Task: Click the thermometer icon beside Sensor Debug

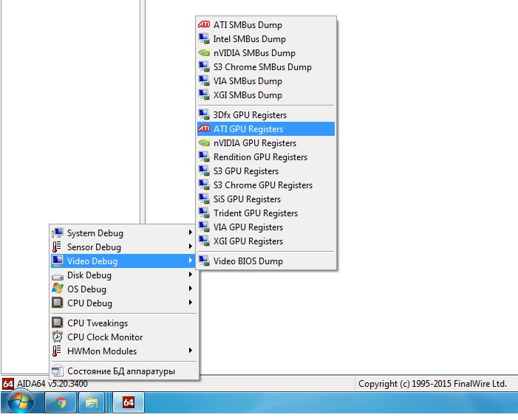Action: pyautogui.click(x=57, y=247)
